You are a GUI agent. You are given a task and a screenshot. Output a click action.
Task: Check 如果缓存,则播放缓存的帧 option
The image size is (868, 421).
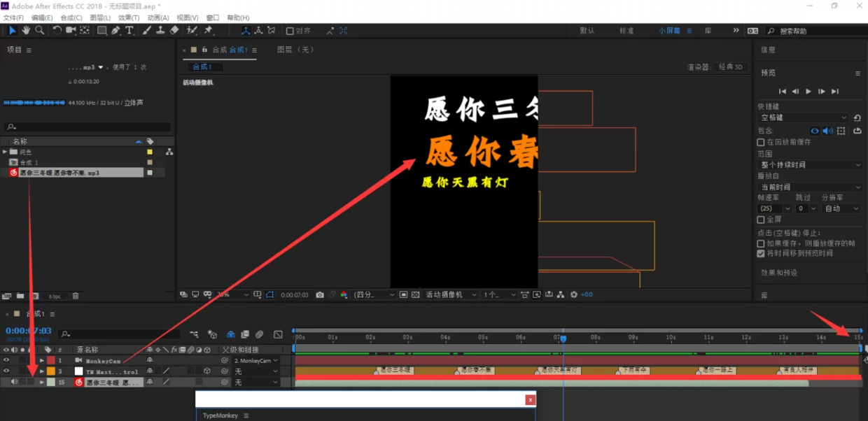click(x=761, y=243)
